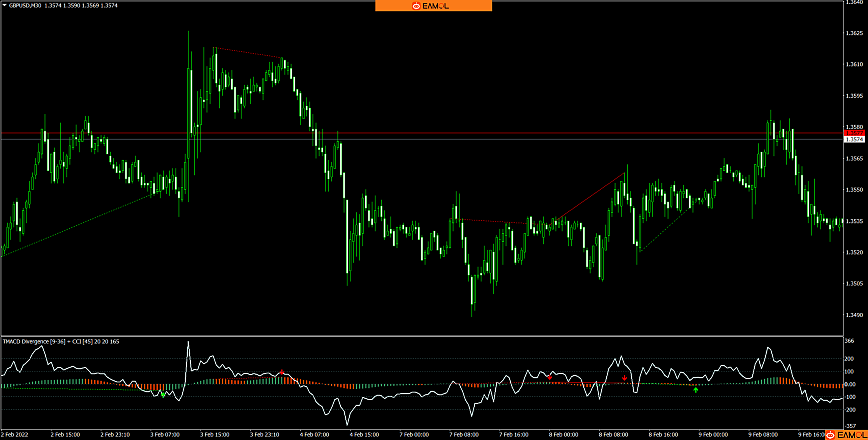
Task: Click the red down arrow near 8 Feb 08:00
Action: (624, 378)
